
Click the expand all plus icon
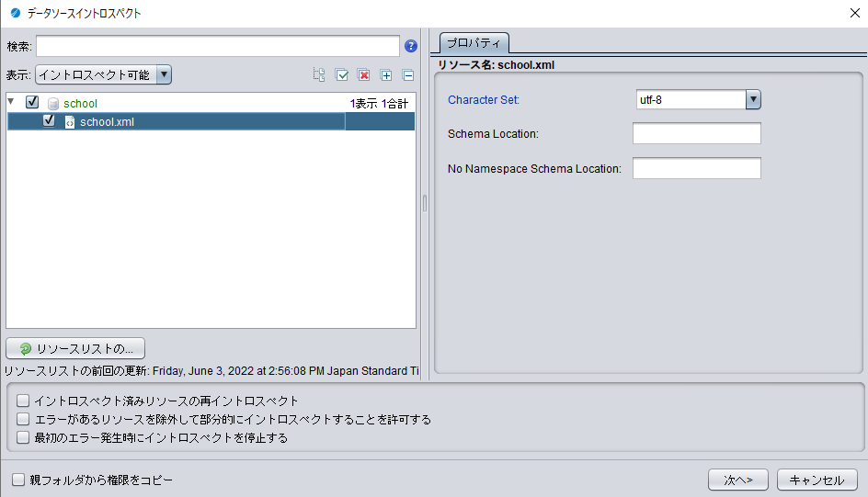coord(386,74)
